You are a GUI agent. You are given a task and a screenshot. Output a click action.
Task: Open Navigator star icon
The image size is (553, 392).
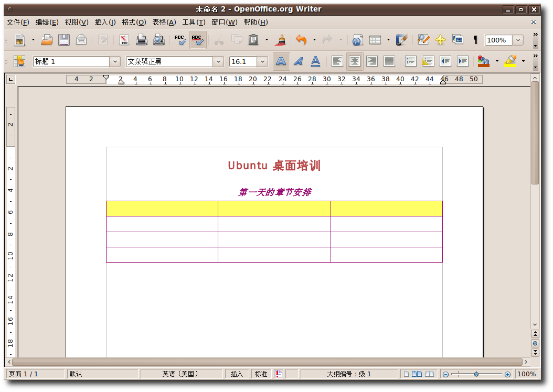tap(441, 40)
